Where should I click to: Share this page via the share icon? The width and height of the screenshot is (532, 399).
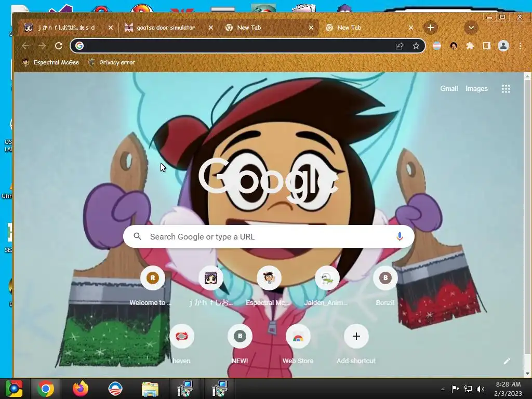(400, 46)
